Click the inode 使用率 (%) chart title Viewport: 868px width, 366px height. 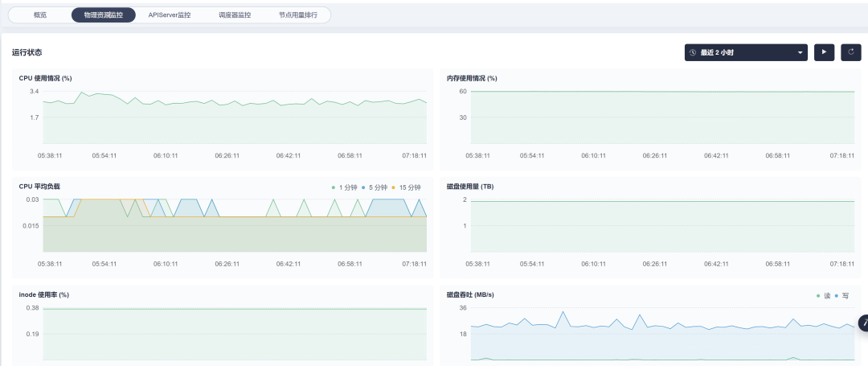(x=43, y=294)
